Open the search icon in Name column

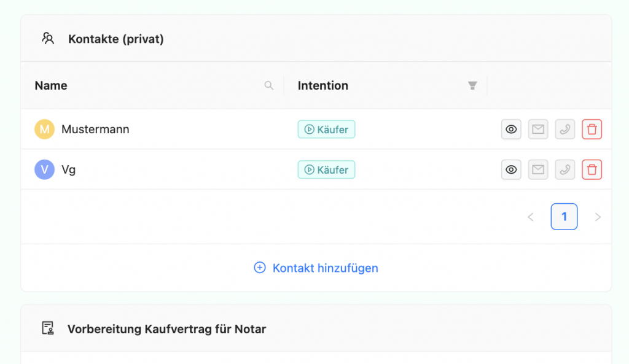click(x=269, y=85)
